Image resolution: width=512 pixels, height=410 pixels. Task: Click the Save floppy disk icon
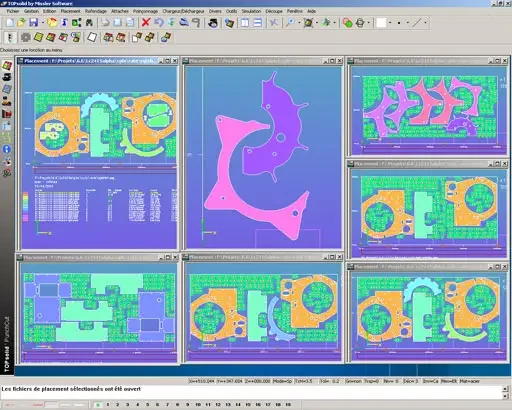[34, 23]
